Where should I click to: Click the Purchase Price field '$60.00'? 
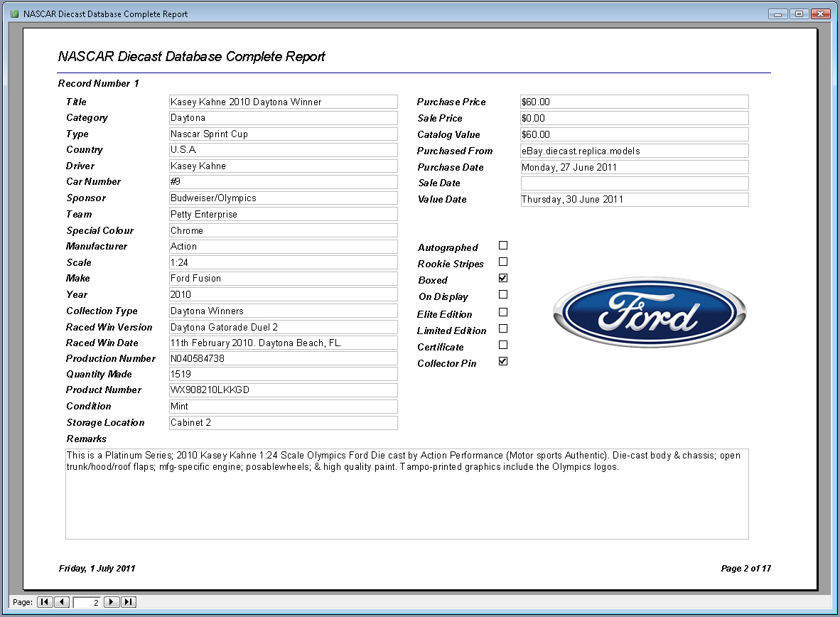(x=635, y=102)
